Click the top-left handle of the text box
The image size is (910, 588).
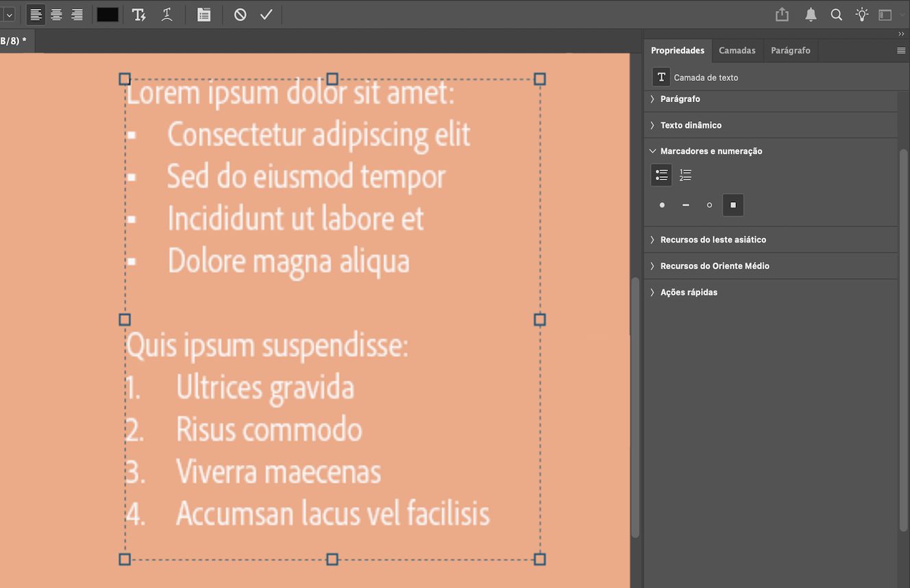pyautogui.click(x=125, y=79)
